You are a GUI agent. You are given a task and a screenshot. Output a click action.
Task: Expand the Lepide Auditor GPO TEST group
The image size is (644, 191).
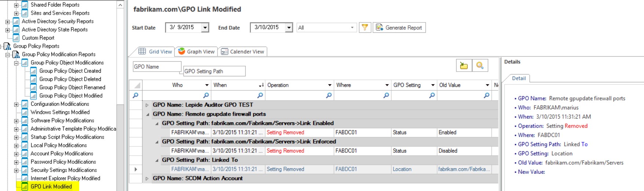[x=147, y=105]
